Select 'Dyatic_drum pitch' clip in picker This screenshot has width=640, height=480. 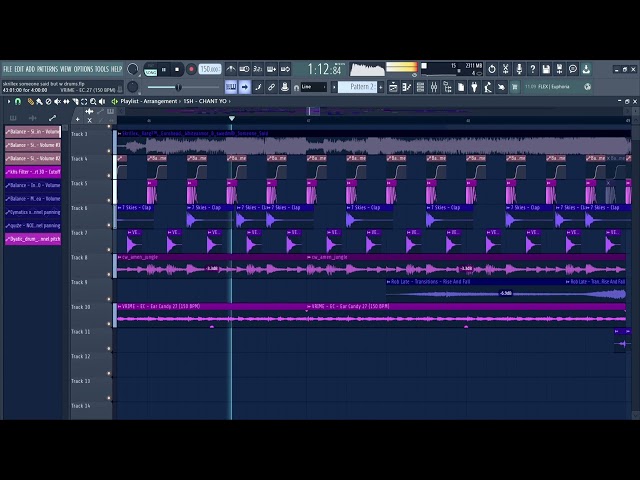coord(33,239)
